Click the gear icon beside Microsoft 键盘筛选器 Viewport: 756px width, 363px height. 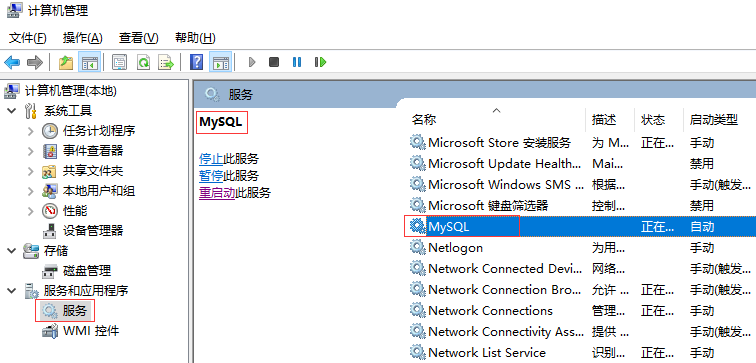pos(417,205)
